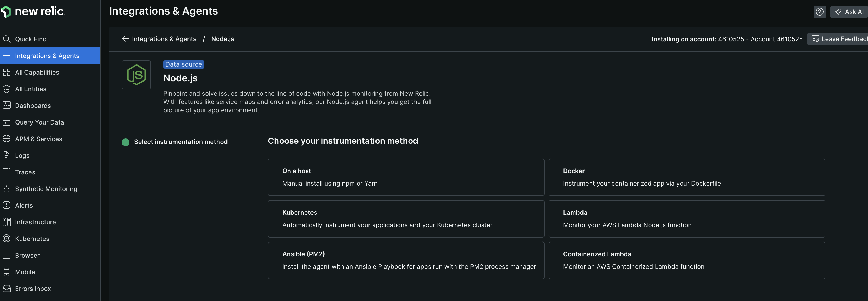The image size is (868, 301).
Task: Click Leave Feedback button
Action: coord(838,39)
